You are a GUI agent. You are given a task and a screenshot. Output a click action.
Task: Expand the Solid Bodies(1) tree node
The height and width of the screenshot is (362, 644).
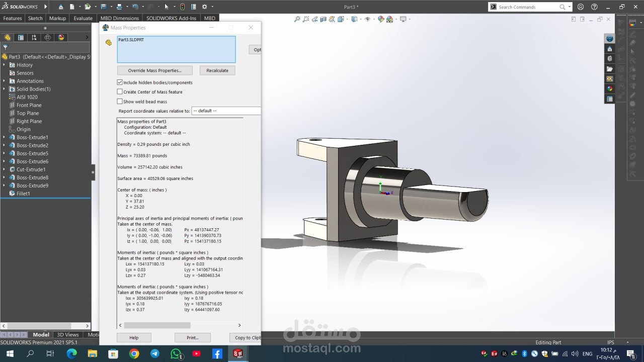click(5, 89)
